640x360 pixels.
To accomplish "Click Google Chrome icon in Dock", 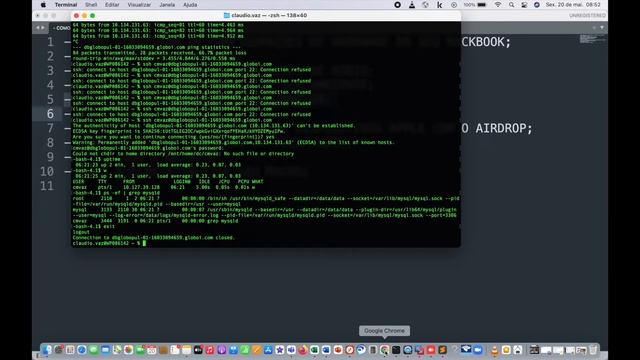I will tap(384, 350).
